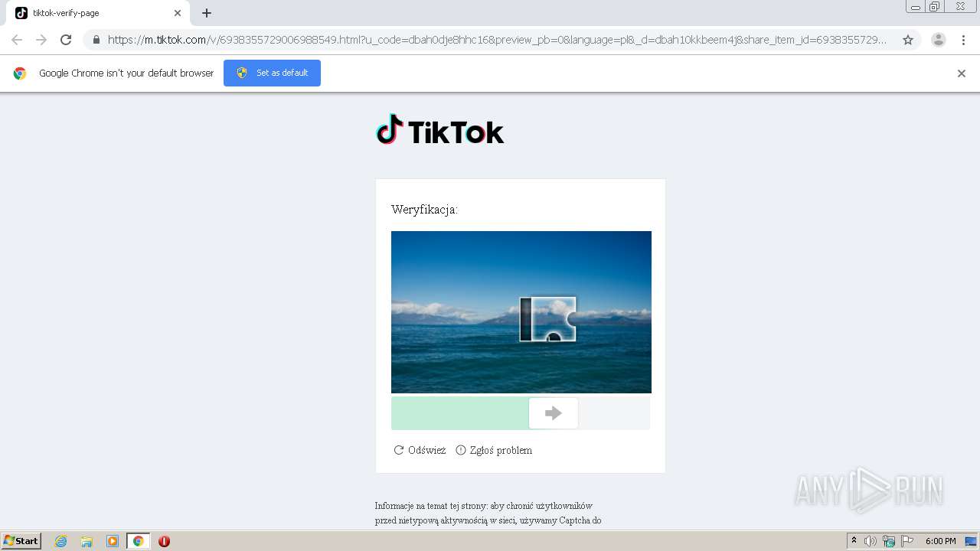Screen dimensions: 980x551
Task: View site information lock icon
Action: 96,40
